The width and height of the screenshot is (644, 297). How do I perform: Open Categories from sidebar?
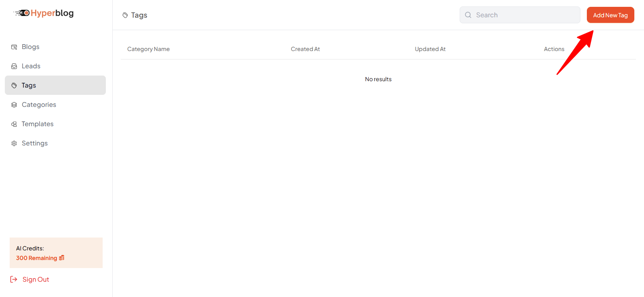point(55,104)
